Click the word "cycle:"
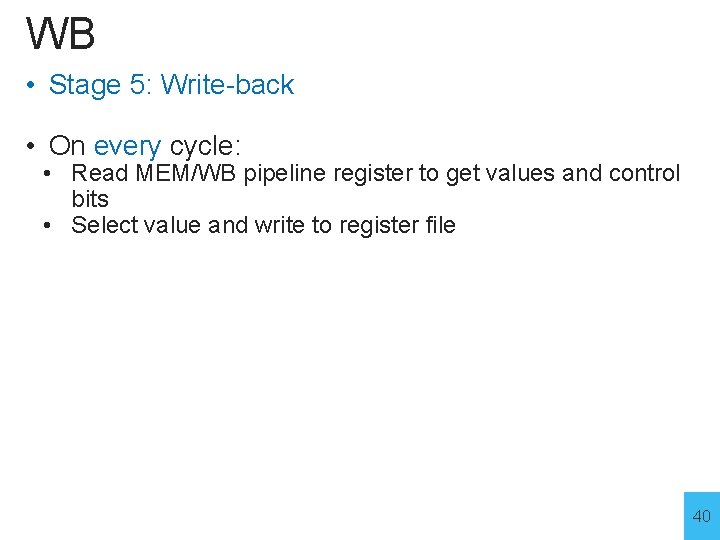720x540 pixels. (205, 146)
